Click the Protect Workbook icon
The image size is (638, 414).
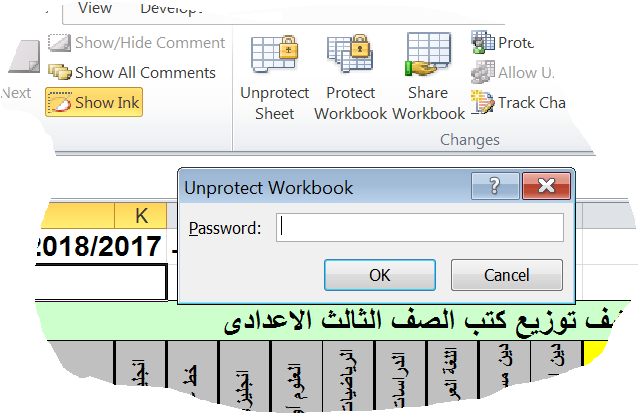point(350,53)
